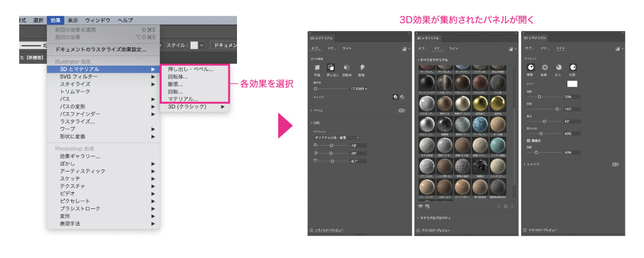The width and height of the screenshot is (644, 258).
Task: Open the ヘルプ menu in the menu bar
Action: pyautogui.click(x=125, y=20)
